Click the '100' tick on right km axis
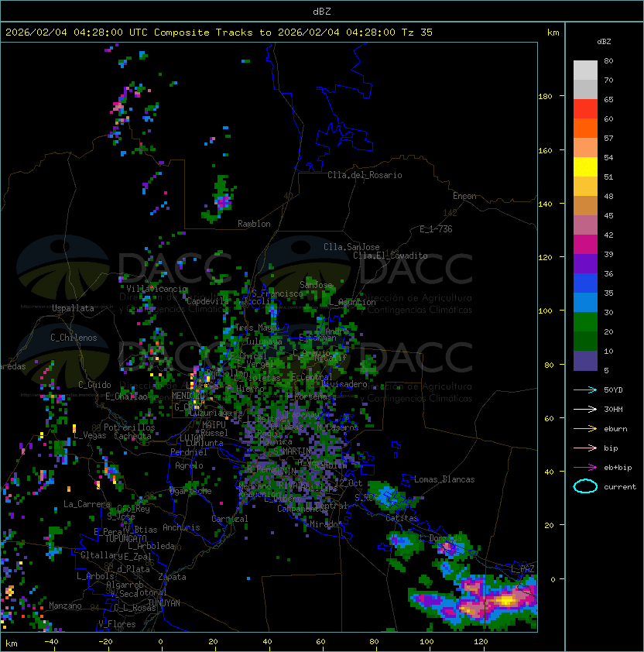644x652 pixels. click(x=545, y=311)
